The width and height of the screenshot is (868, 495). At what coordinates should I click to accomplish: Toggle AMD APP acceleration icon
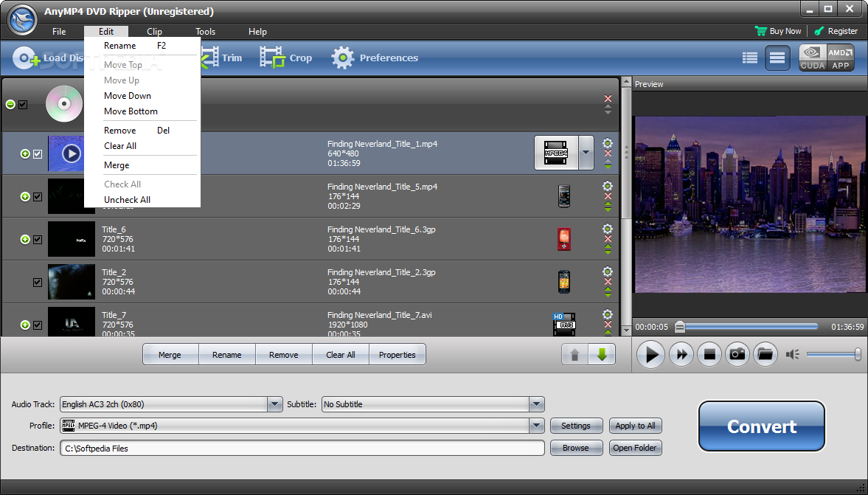[840, 58]
